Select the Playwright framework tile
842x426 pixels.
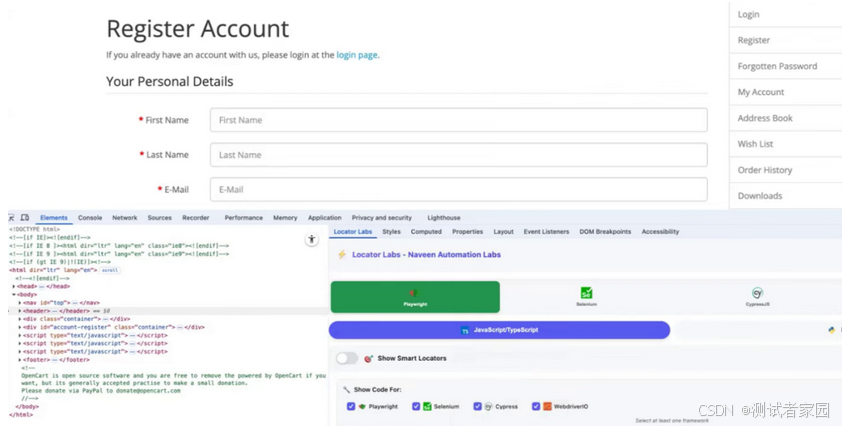tap(415, 297)
